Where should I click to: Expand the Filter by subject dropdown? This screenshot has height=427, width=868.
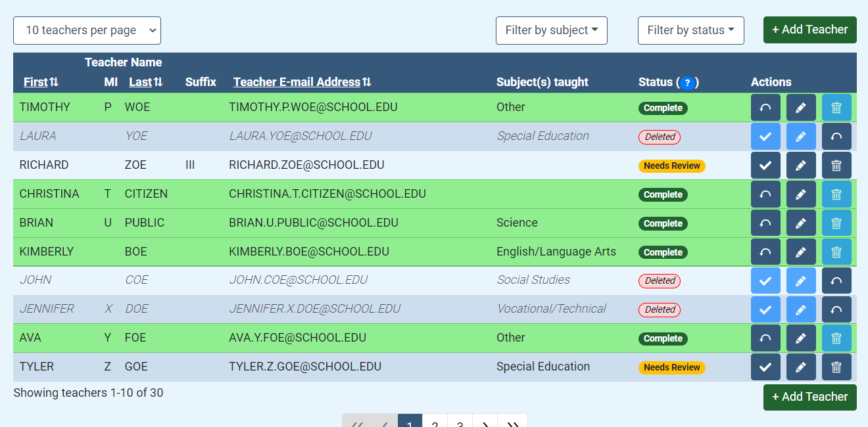click(551, 30)
